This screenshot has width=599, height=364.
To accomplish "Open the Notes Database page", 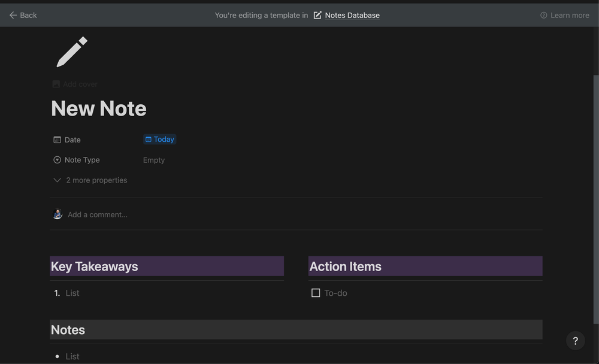I will click(x=352, y=15).
